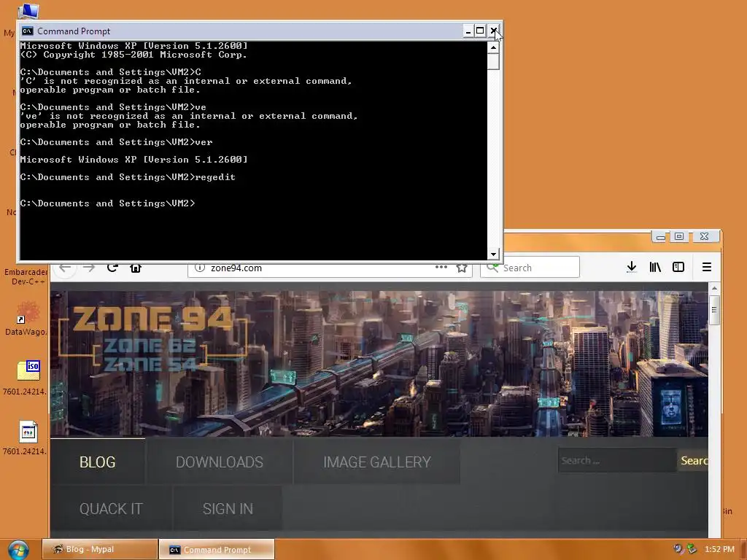Screen dimensions: 747x560
Task: Click Command Prompt scrollbar up arrow
Action: [494, 47]
